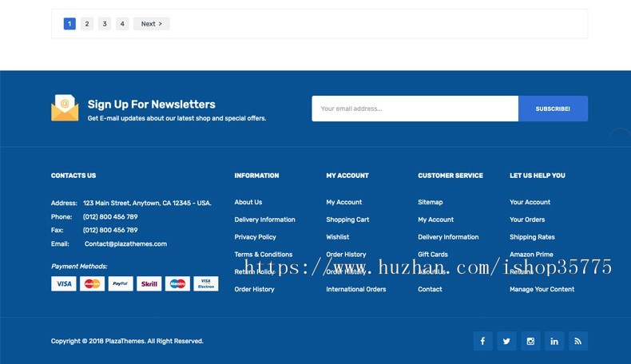This screenshot has width=631, height=364.
Task: Open the Twitter social link
Action: [506, 341]
